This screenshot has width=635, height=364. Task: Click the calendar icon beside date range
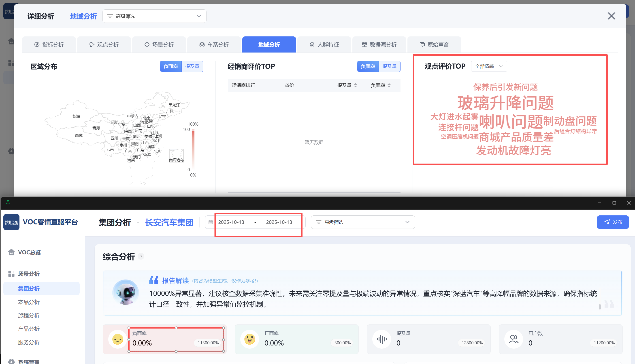pos(211,222)
